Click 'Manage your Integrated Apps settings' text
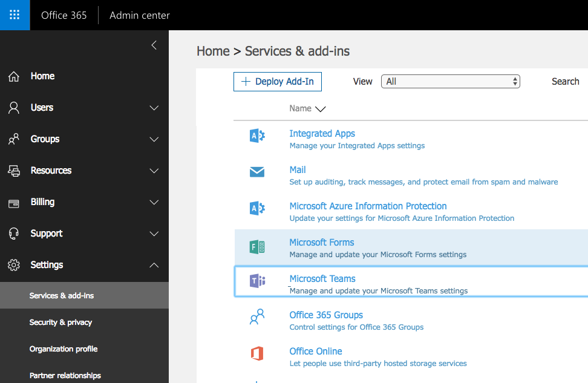The height and width of the screenshot is (383, 588). pyautogui.click(x=357, y=146)
